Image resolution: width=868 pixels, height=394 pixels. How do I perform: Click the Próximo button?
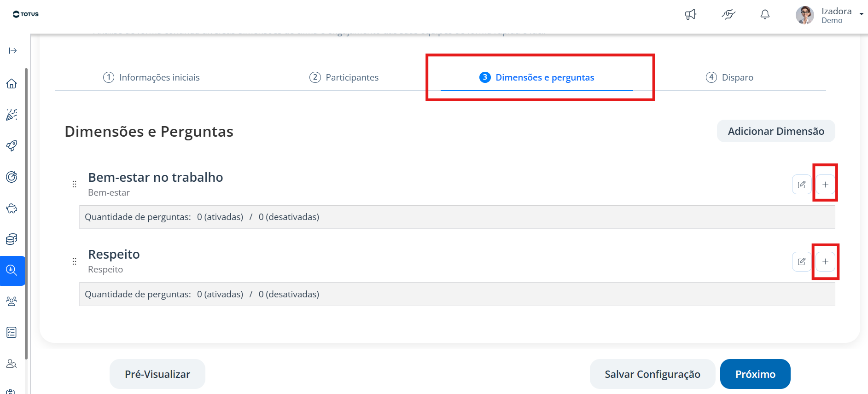(x=755, y=374)
